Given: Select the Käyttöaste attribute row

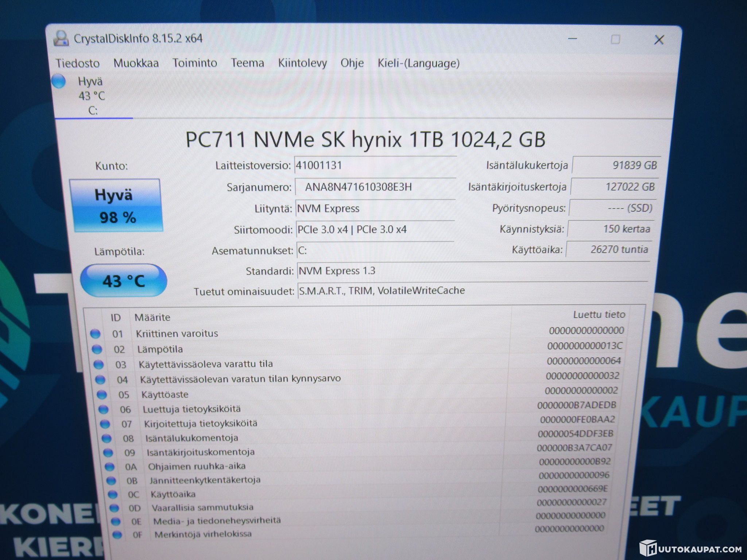Looking at the screenshot, I should coord(357,393).
